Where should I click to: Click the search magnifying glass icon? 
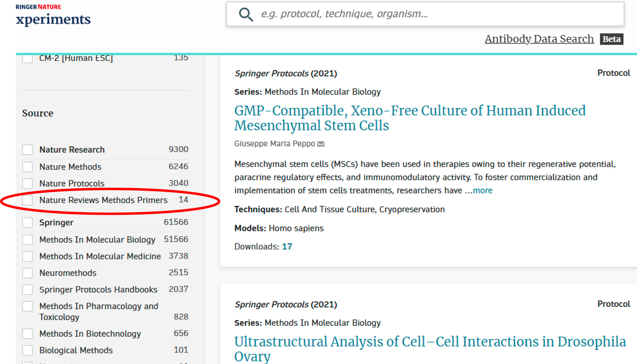pyautogui.click(x=246, y=14)
